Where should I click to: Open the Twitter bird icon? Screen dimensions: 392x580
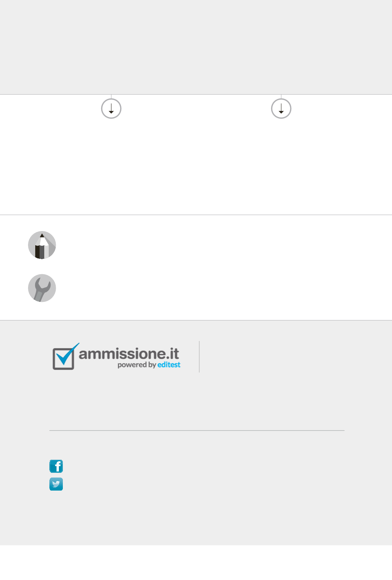[x=56, y=484]
